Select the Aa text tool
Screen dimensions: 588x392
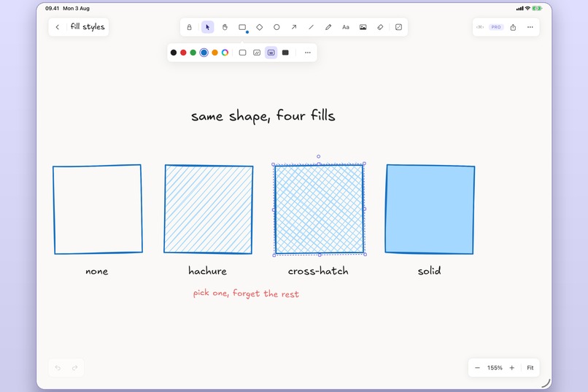(x=346, y=27)
